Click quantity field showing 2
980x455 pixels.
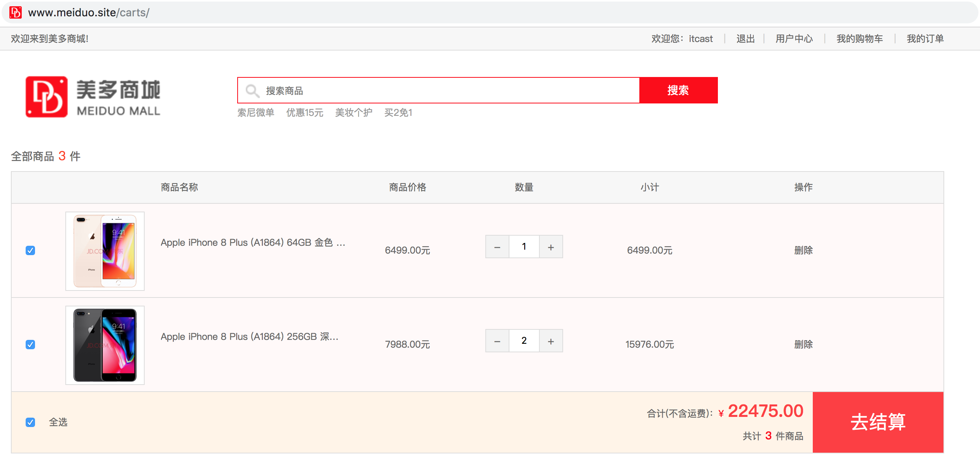tap(524, 341)
